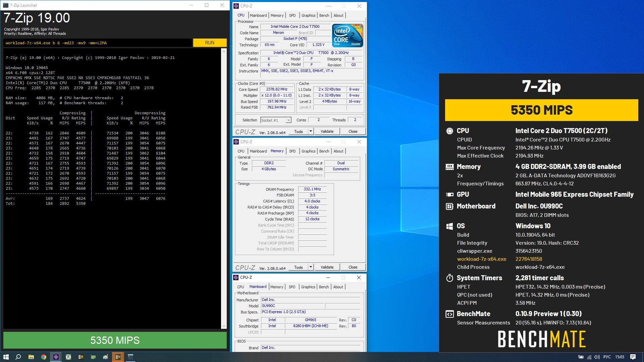The image size is (644, 362).
Task: Open Memory tab in the bottom Mainboard window
Action: [277, 287]
